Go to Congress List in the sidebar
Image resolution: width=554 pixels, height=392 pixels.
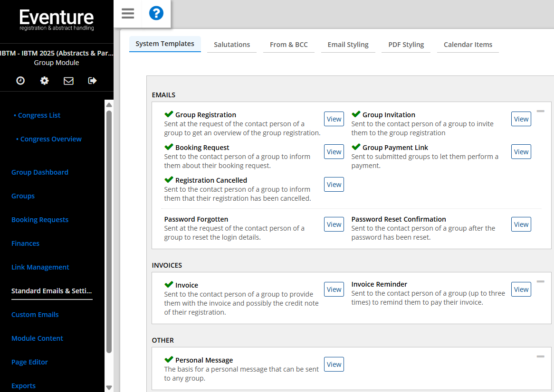(x=39, y=115)
